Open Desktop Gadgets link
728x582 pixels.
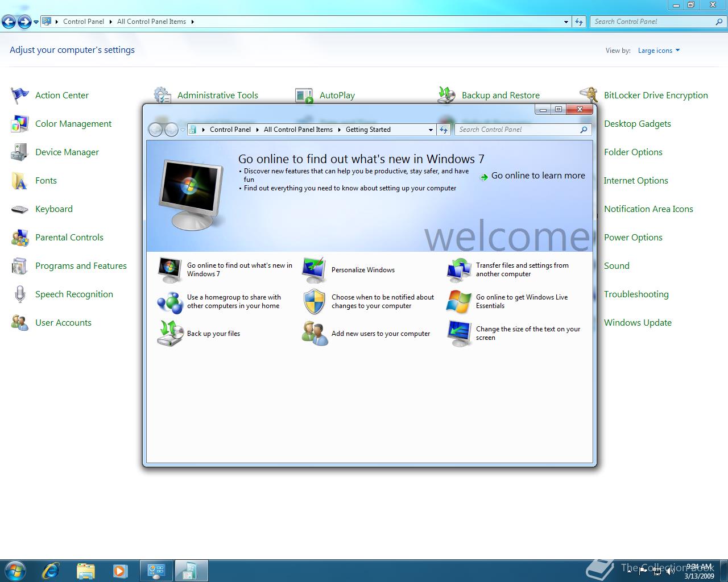coord(638,124)
